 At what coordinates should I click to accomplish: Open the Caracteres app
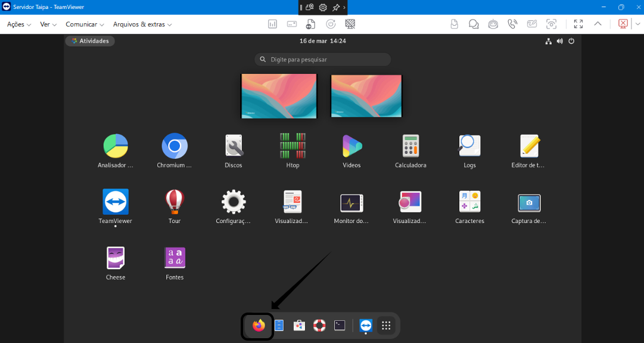coord(469,202)
